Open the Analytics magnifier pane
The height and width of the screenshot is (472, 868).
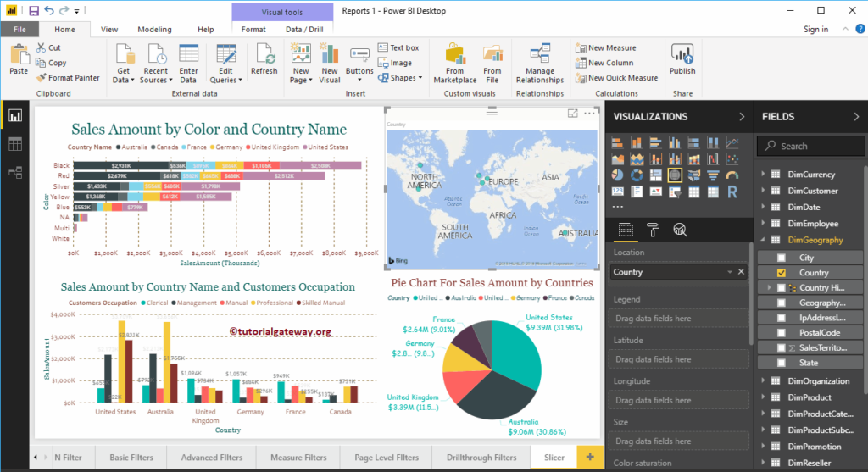pos(680,230)
